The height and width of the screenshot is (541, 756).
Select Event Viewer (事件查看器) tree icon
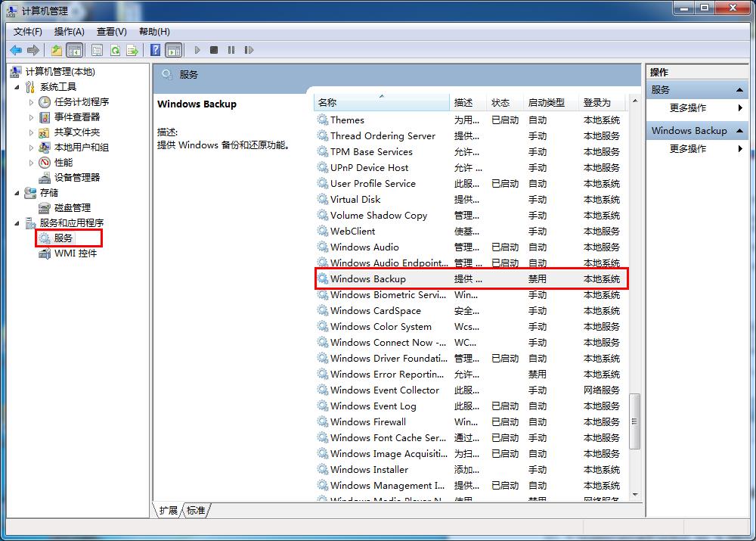[x=45, y=117]
